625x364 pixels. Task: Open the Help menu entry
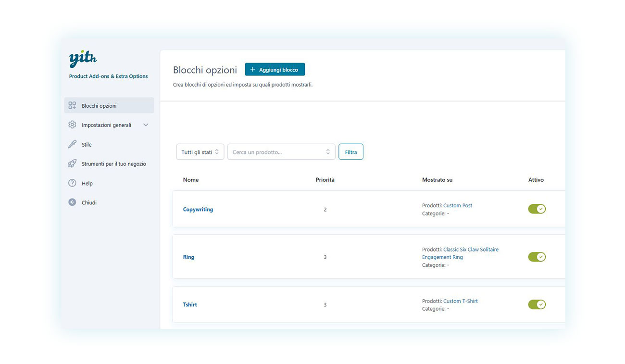[x=109, y=183]
